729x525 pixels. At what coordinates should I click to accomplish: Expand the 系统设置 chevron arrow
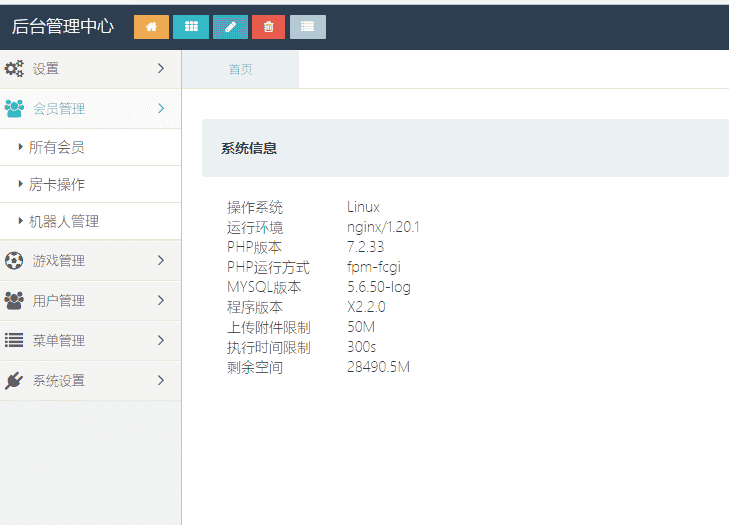161,381
